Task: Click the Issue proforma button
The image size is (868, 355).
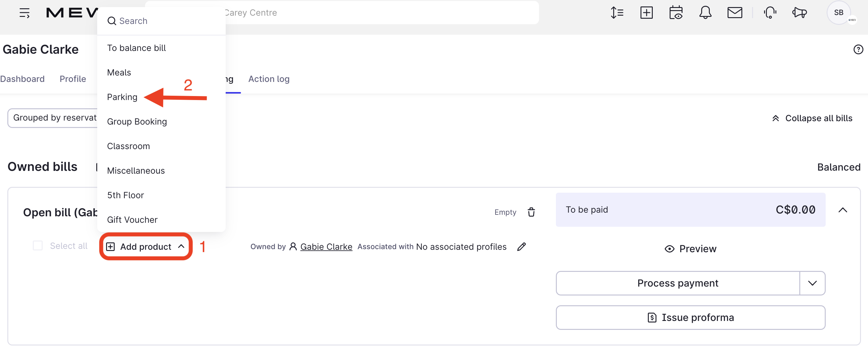Action: coord(690,317)
